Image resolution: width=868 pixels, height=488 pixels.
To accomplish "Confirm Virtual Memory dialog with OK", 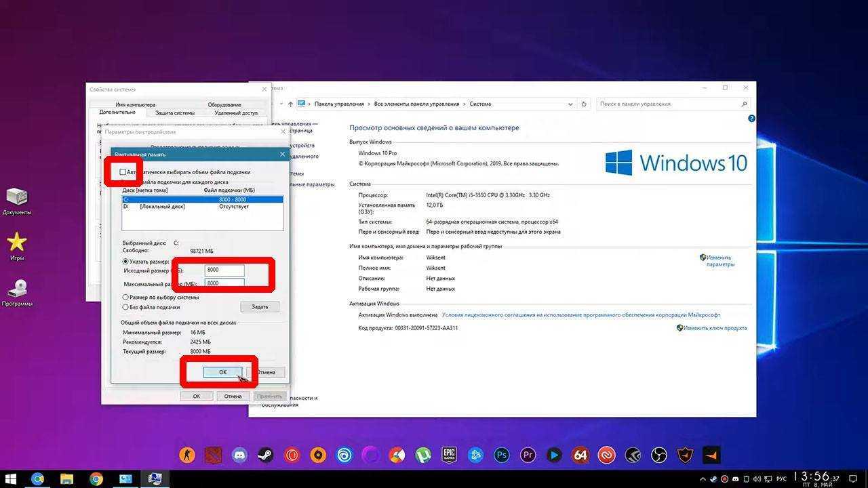I will (x=222, y=372).
